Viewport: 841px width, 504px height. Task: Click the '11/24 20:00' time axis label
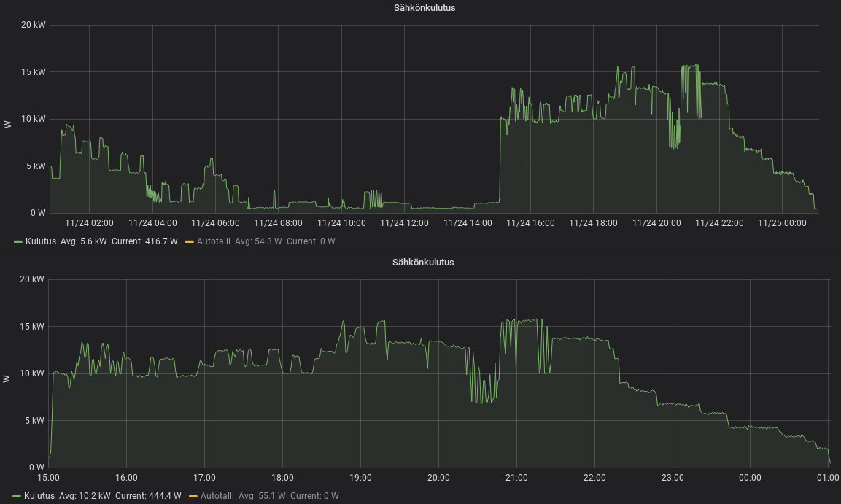[x=656, y=224]
